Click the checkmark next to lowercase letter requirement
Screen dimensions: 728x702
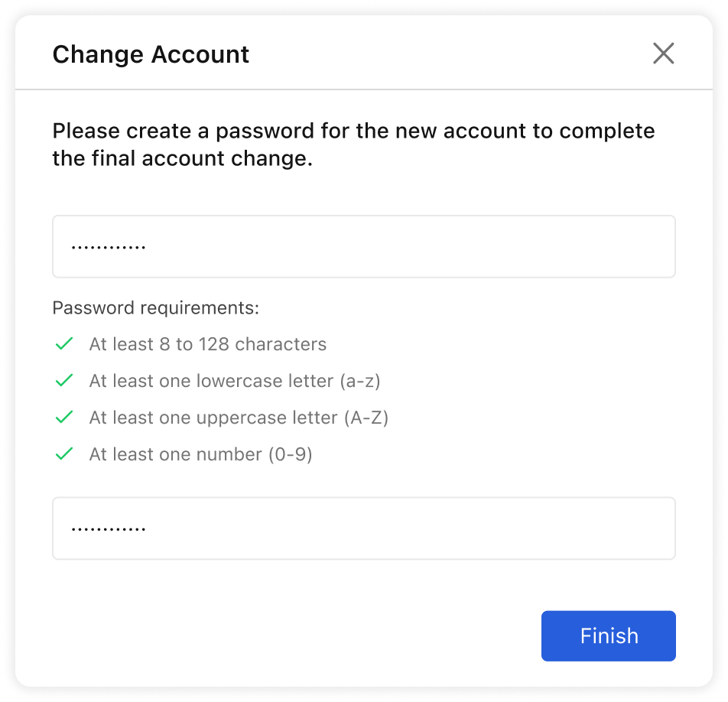tap(64, 381)
